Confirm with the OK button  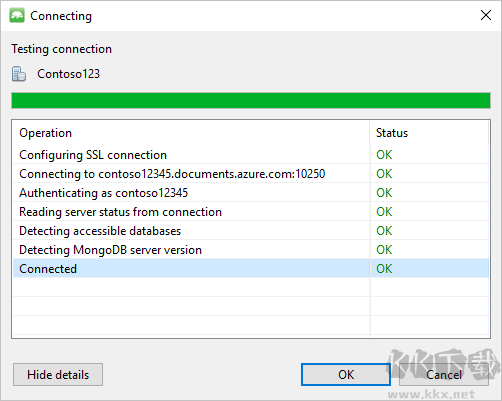(x=346, y=375)
